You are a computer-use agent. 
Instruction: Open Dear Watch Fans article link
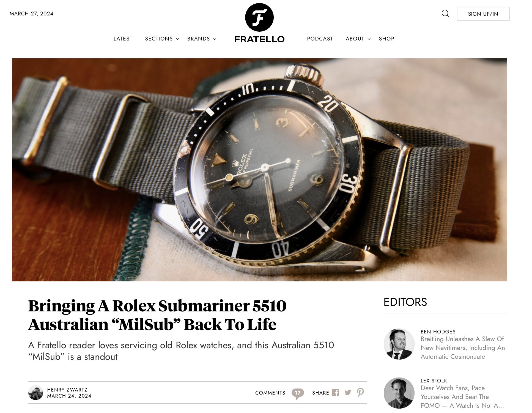click(462, 397)
